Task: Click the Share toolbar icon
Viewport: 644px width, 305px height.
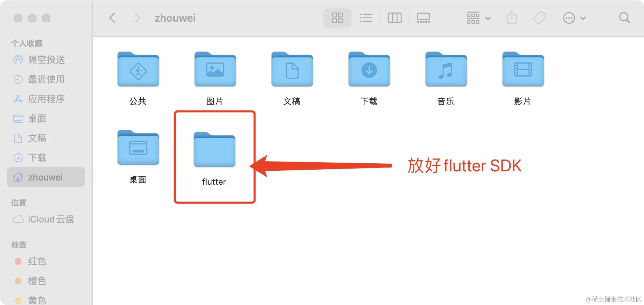Action: click(512, 17)
